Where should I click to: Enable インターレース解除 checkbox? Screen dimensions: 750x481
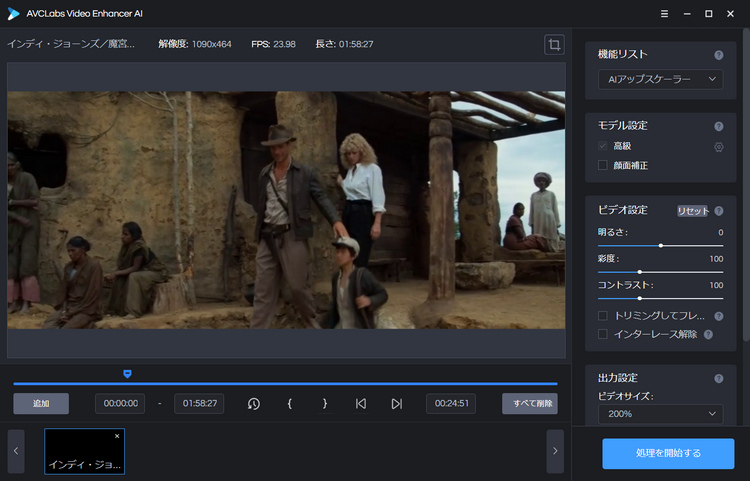click(x=603, y=334)
